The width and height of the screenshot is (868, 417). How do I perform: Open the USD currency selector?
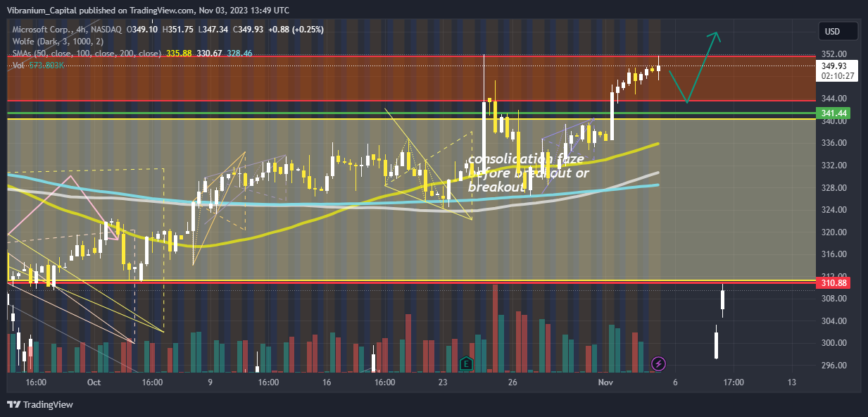click(x=838, y=31)
